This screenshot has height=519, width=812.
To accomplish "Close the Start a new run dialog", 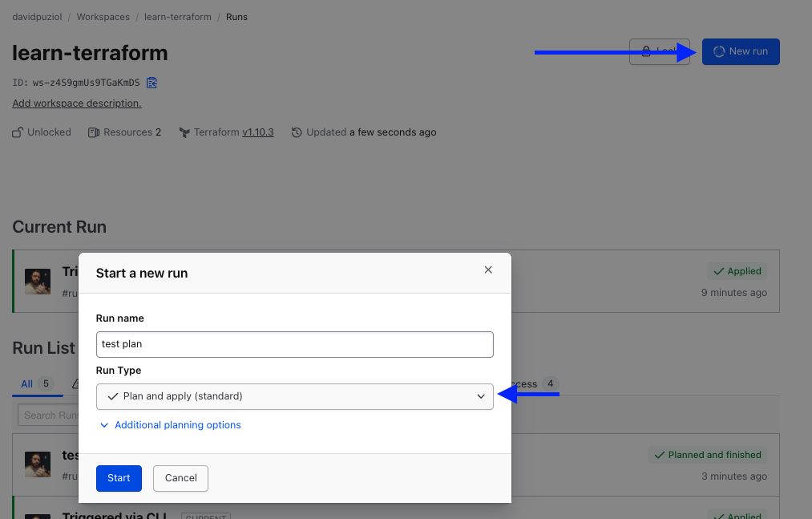I will pos(488,270).
